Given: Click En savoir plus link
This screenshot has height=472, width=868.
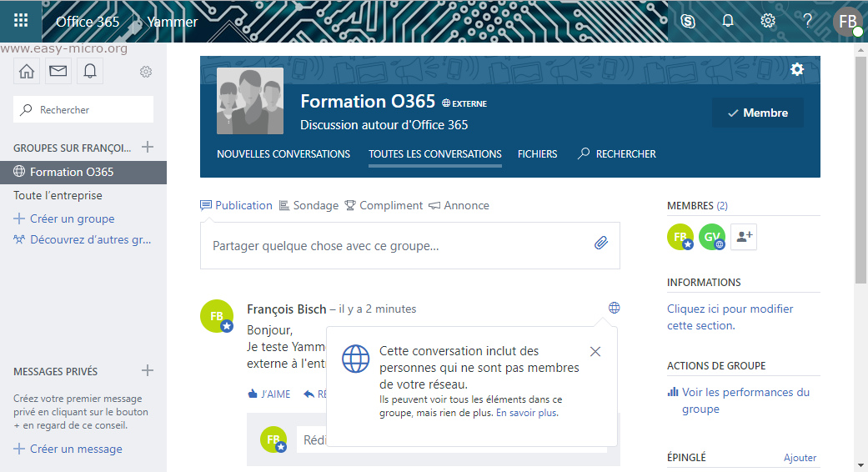Looking at the screenshot, I should coord(527,413).
